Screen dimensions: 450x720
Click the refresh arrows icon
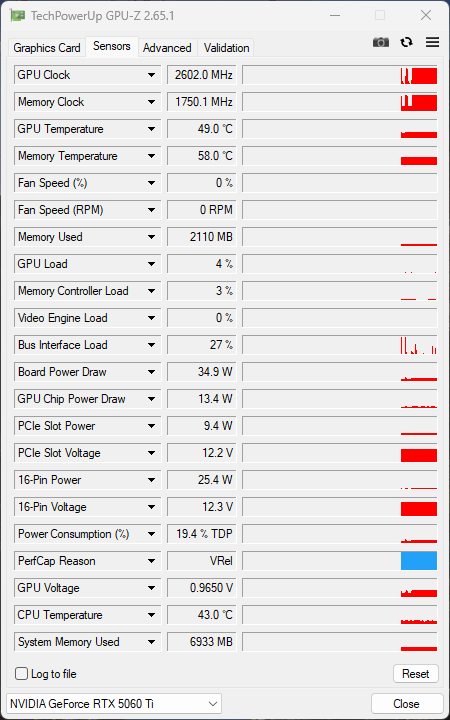point(406,42)
